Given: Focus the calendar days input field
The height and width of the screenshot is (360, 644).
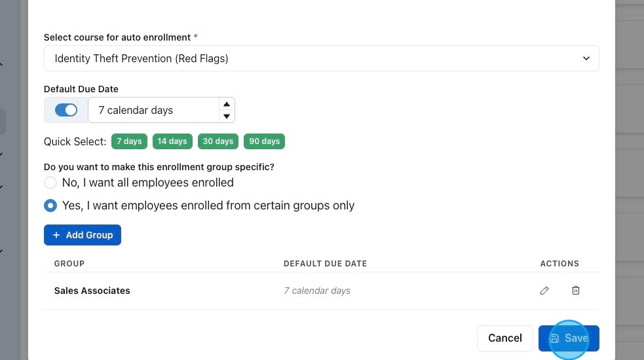Looking at the screenshot, I should coord(155,110).
